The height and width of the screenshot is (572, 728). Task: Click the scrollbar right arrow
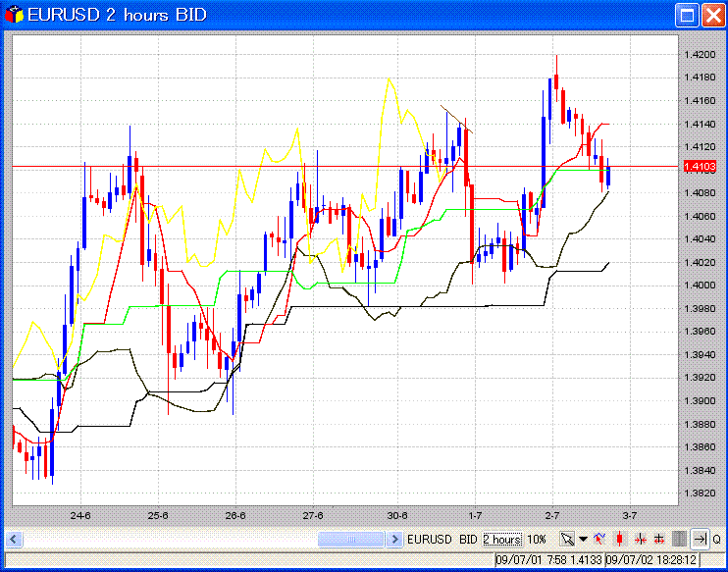(x=395, y=539)
